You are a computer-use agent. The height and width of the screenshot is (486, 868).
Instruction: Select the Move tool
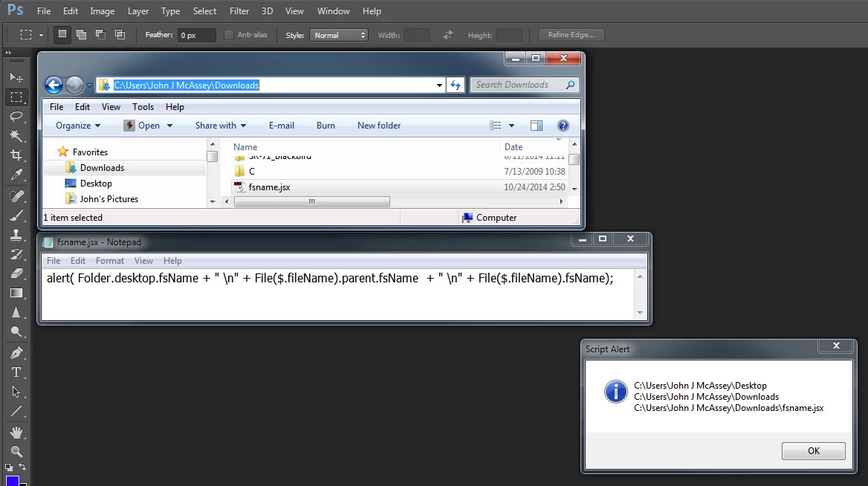pos(16,77)
